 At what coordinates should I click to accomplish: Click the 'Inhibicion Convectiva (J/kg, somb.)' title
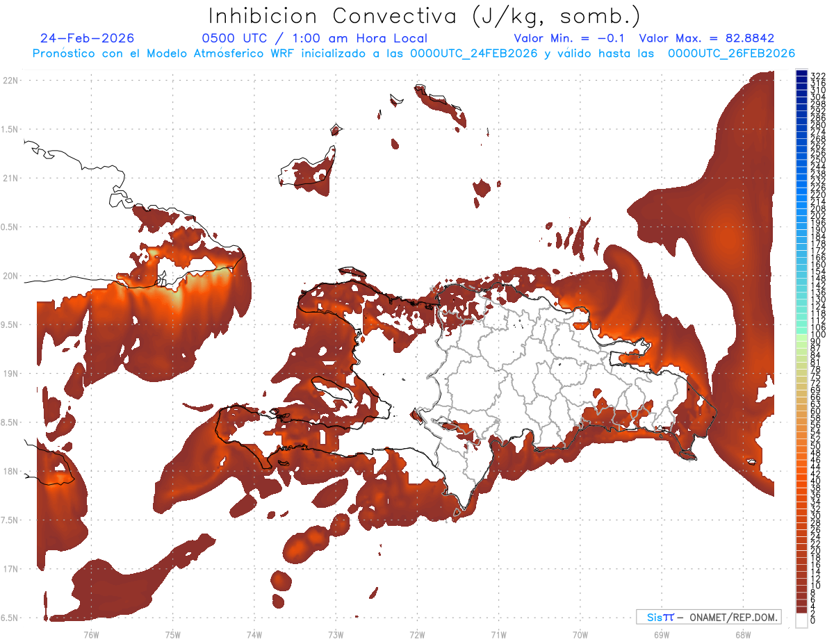click(425, 16)
